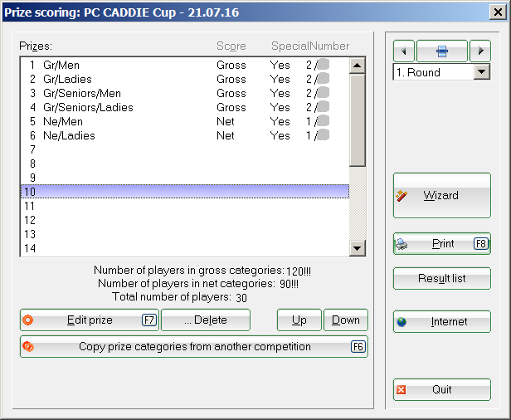Screen dimensions: 511x420
Task: Select prize row 3 Gr/Seniors/Men
Action: click(x=185, y=93)
